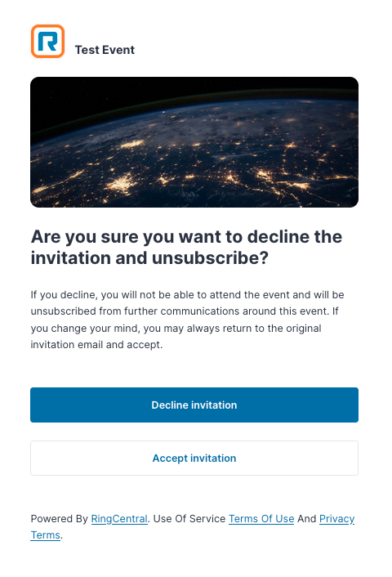Open the RingCentral link in footer
Image resolution: width=392 pixels, height=577 pixels.
click(x=119, y=518)
